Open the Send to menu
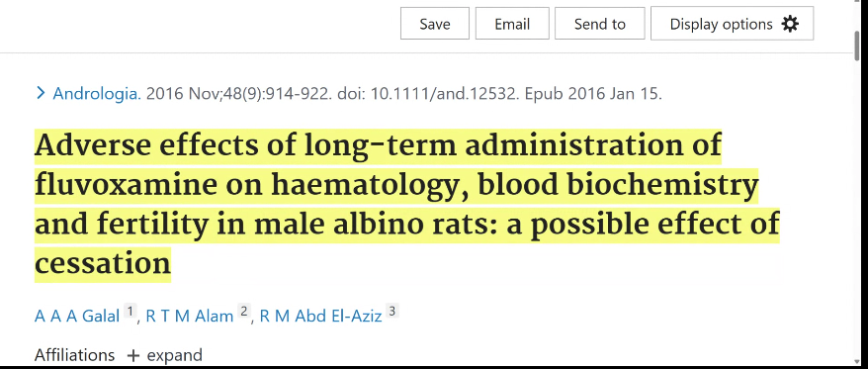868x369 pixels. [x=599, y=24]
